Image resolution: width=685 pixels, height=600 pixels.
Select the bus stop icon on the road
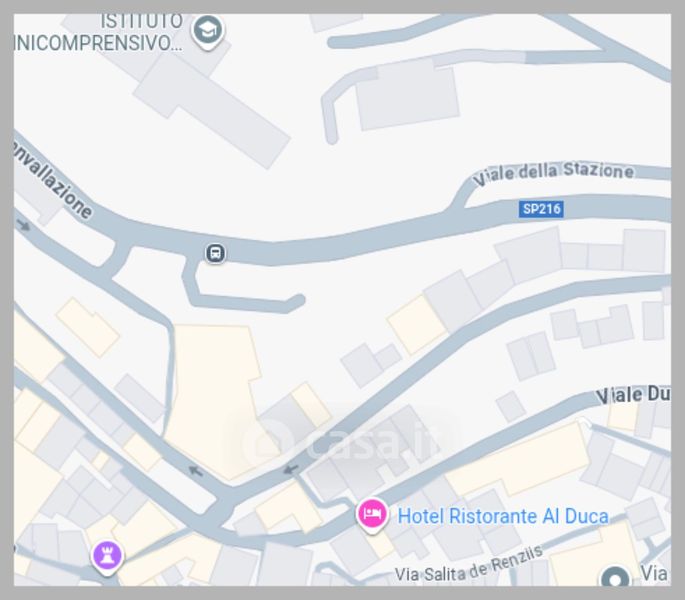[x=215, y=253]
